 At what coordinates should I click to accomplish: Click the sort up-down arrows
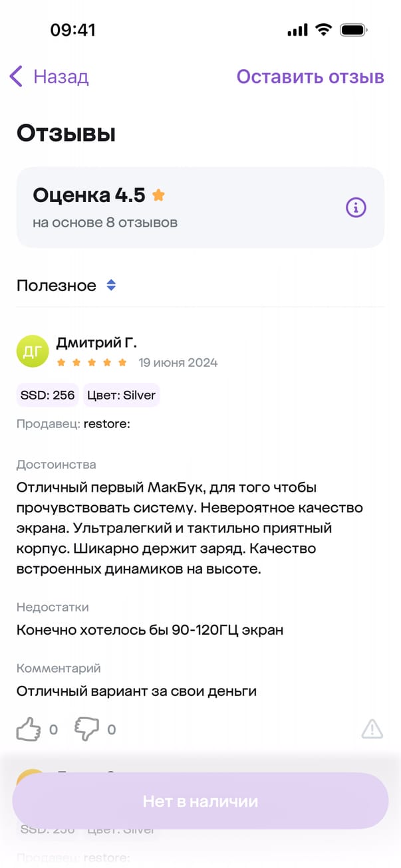pyautogui.click(x=111, y=286)
